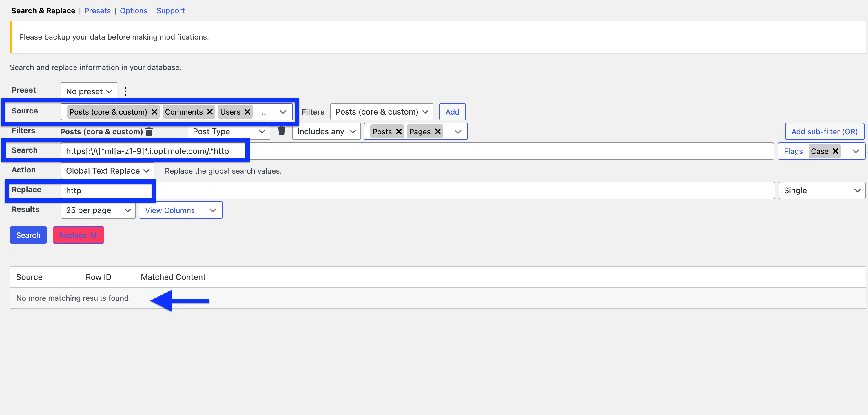
Task: Remove the Case flag
Action: pyautogui.click(x=835, y=151)
